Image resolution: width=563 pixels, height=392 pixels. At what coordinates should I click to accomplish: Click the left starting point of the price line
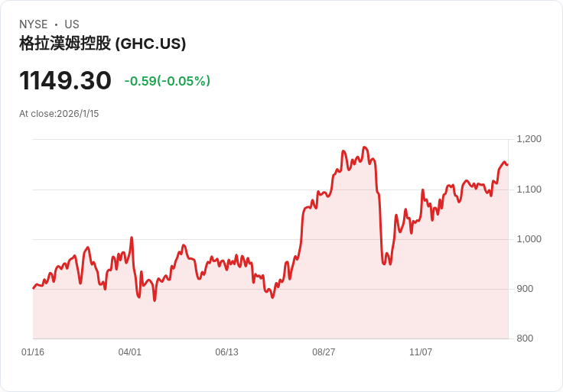click(33, 288)
